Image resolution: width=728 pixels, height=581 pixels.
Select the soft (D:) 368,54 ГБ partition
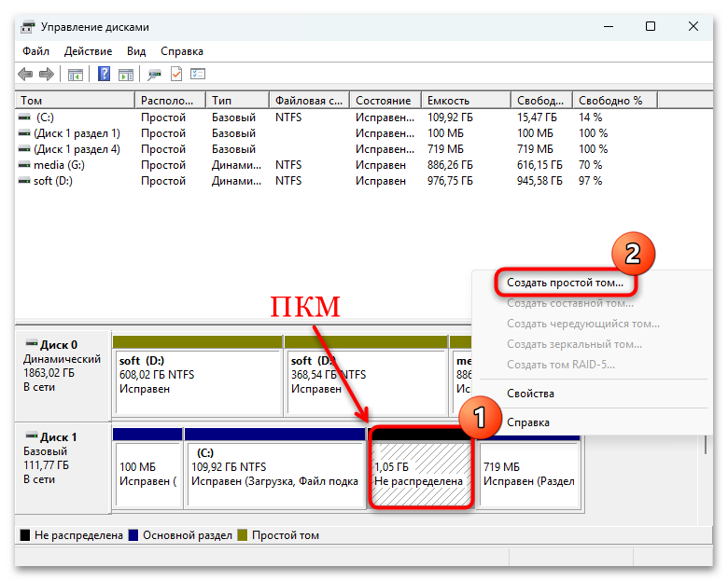coord(366,375)
